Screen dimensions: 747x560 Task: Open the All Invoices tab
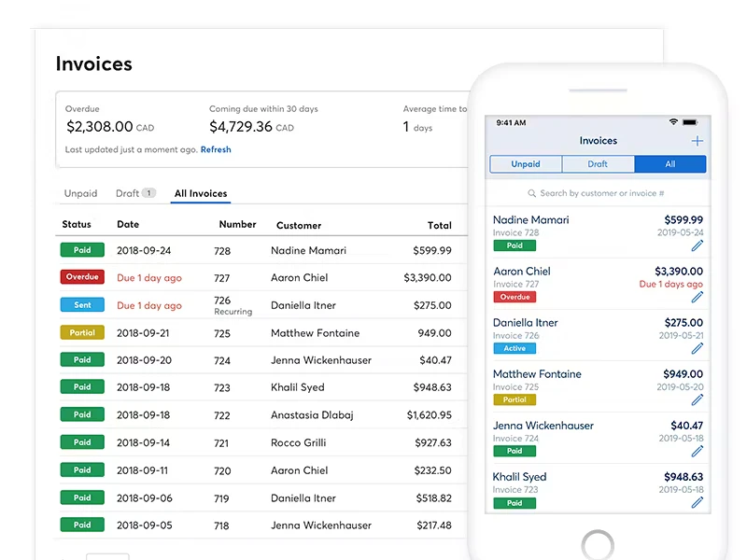point(201,193)
